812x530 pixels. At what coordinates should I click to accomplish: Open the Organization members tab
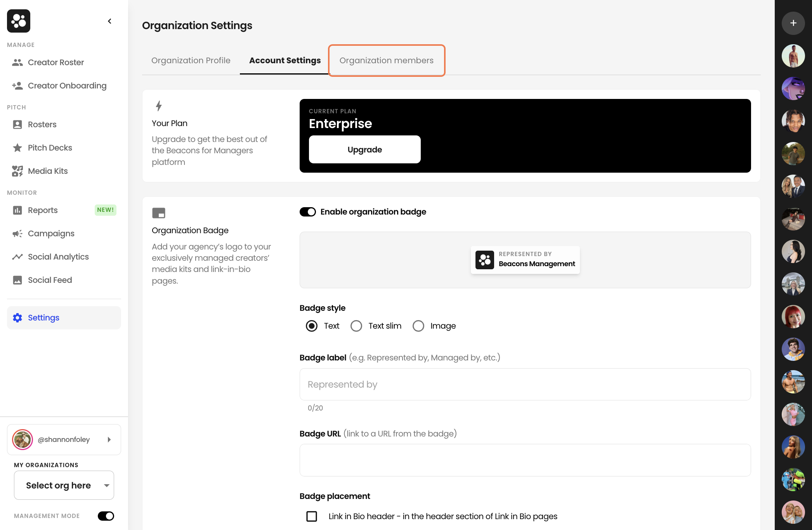[x=387, y=61]
